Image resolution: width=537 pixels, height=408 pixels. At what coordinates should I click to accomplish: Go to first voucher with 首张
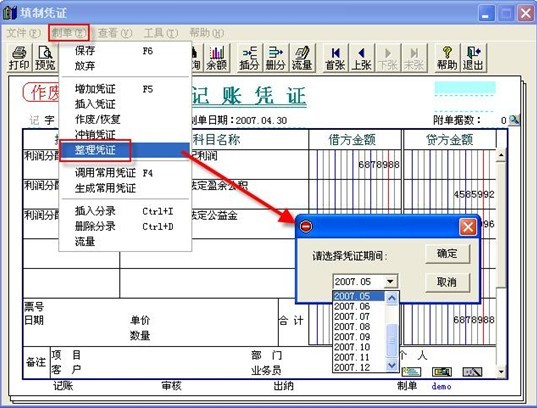click(x=335, y=58)
